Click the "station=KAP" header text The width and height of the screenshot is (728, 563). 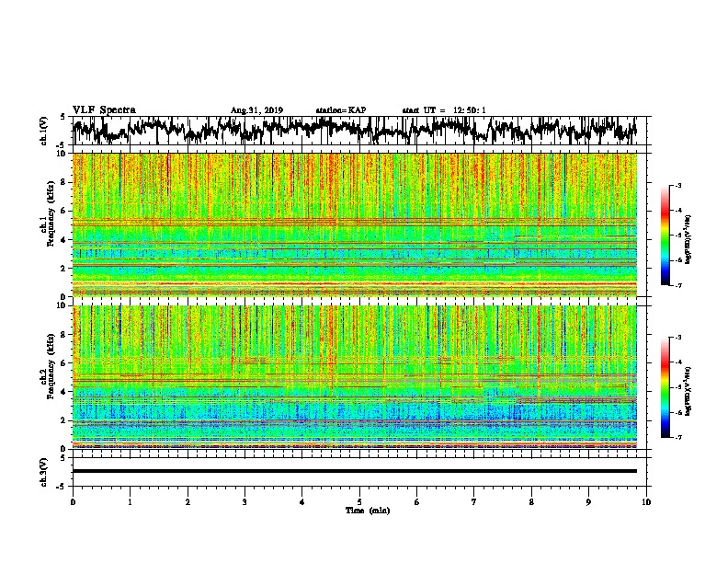(341, 110)
